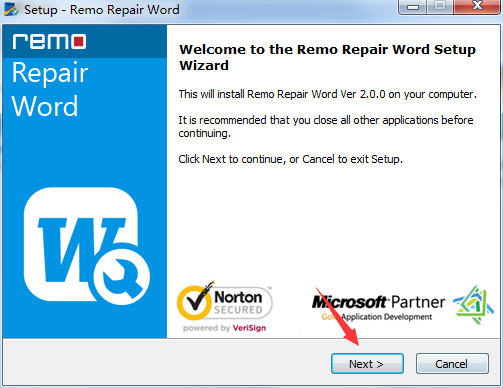Viewport: 503px width, 388px height.
Task: Click the Next button to continue setup
Action: 367,364
